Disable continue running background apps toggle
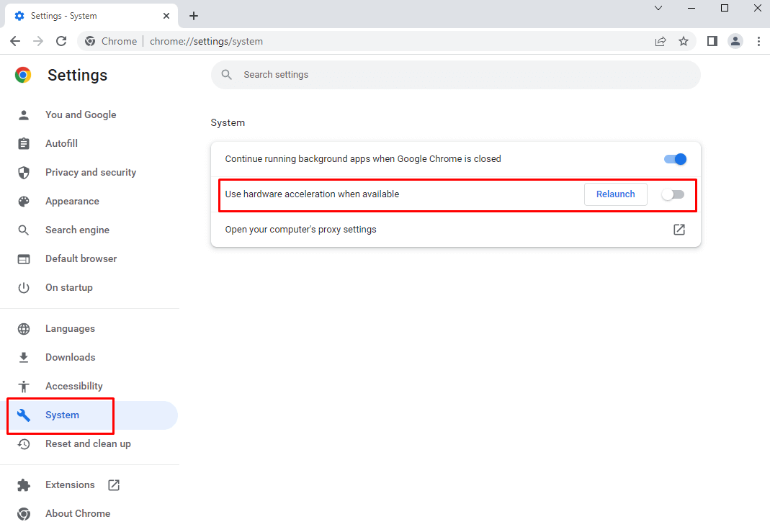Image resolution: width=770 pixels, height=532 pixels. [675, 159]
